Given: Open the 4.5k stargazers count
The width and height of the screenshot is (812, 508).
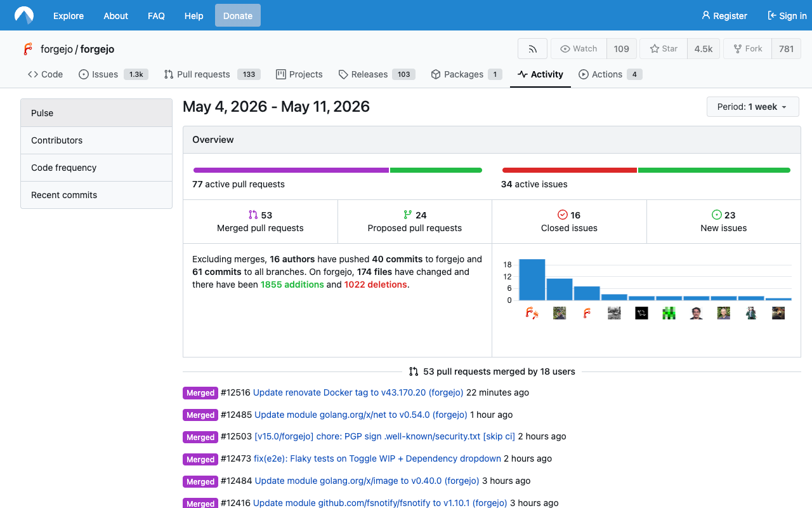Looking at the screenshot, I should pyautogui.click(x=704, y=49).
